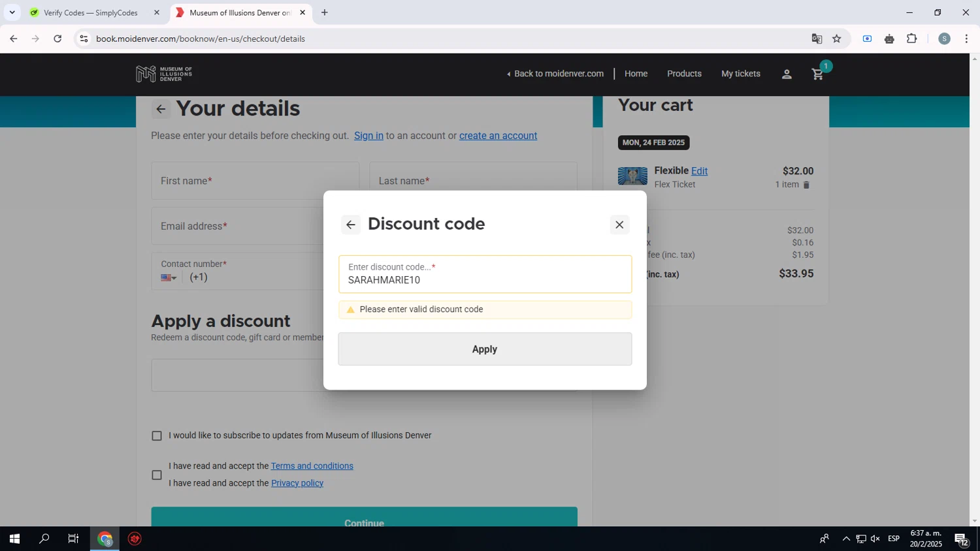Reload the current page
Viewport: 980px width, 551px height.
click(x=57, y=39)
